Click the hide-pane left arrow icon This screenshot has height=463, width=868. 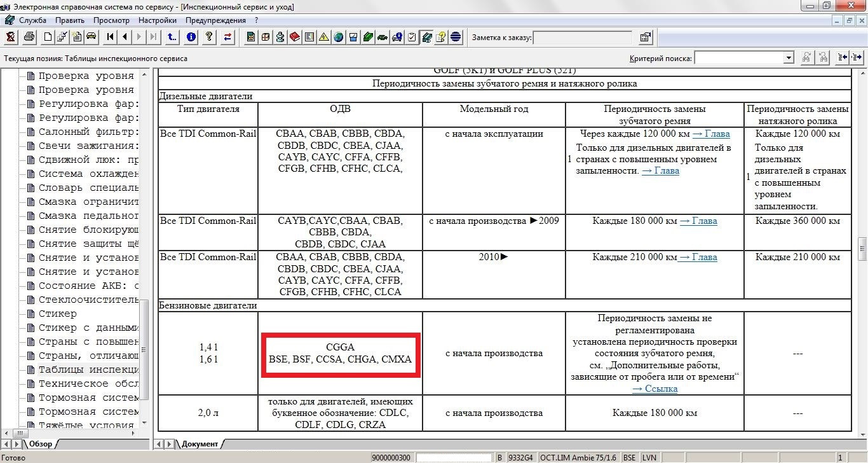point(843,58)
